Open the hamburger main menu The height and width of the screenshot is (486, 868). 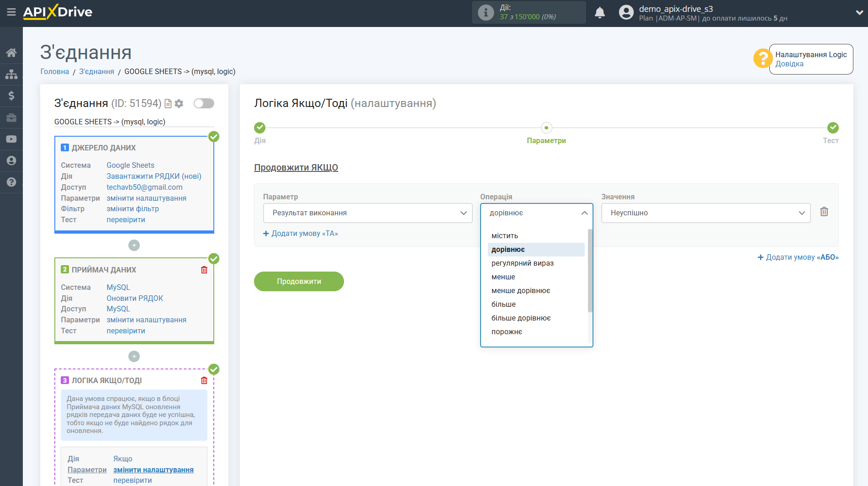tap(11, 12)
